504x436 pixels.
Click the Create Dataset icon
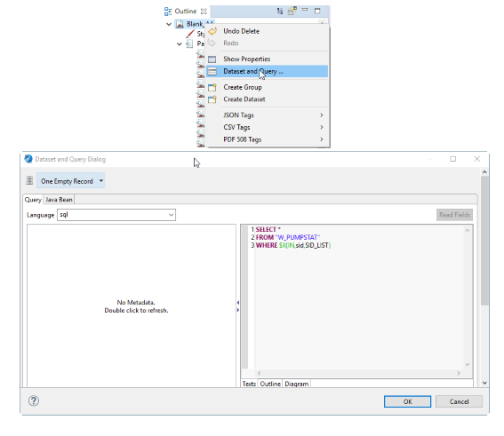(x=212, y=99)
